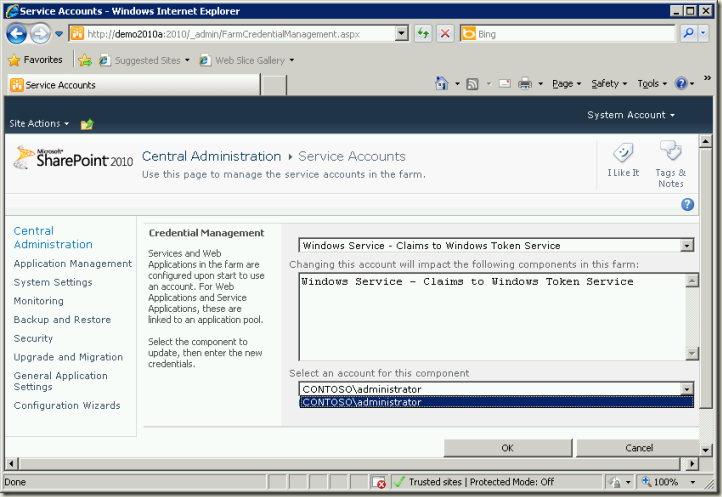Viewport: 722px width, 497px height.
Task: Click the Central Administration breadcrumb link
Action: 211,156
